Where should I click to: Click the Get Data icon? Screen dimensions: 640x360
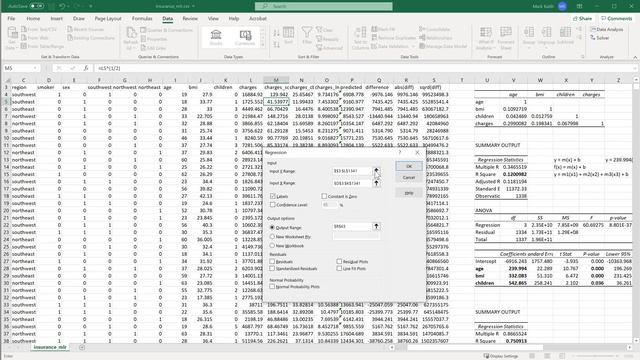[x=12, y=33]
